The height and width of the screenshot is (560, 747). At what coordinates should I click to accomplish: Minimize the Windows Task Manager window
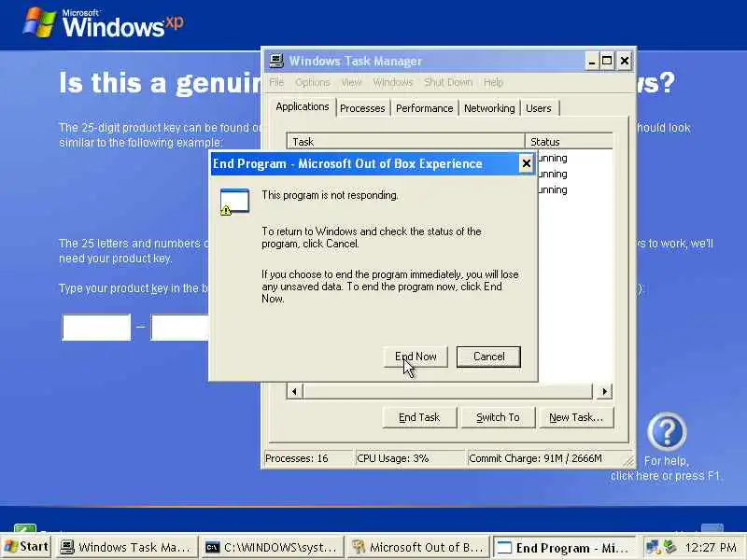pyautogui.click(x=592, y=62)
